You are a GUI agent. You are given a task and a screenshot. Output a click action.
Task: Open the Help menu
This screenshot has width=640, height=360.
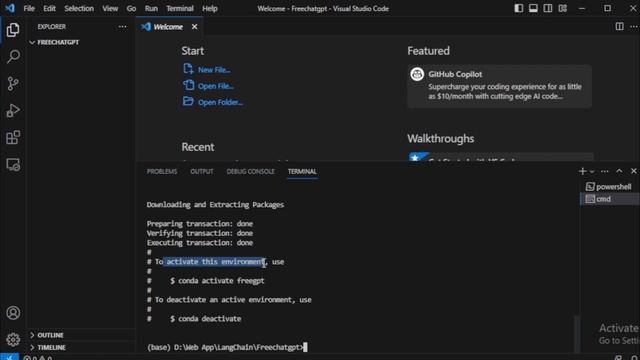(210, 8)
